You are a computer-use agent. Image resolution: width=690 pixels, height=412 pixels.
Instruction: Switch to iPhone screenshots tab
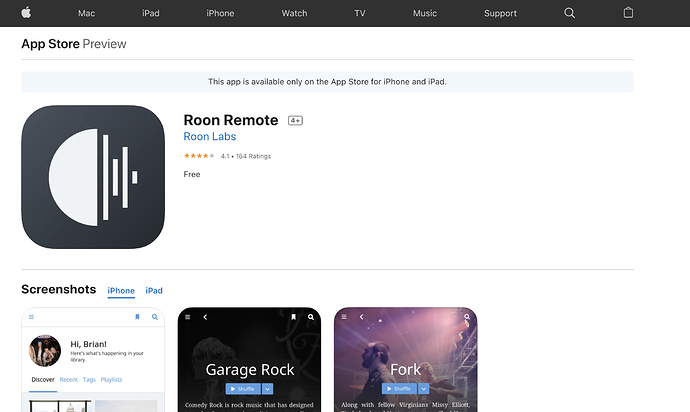(121, 291)
